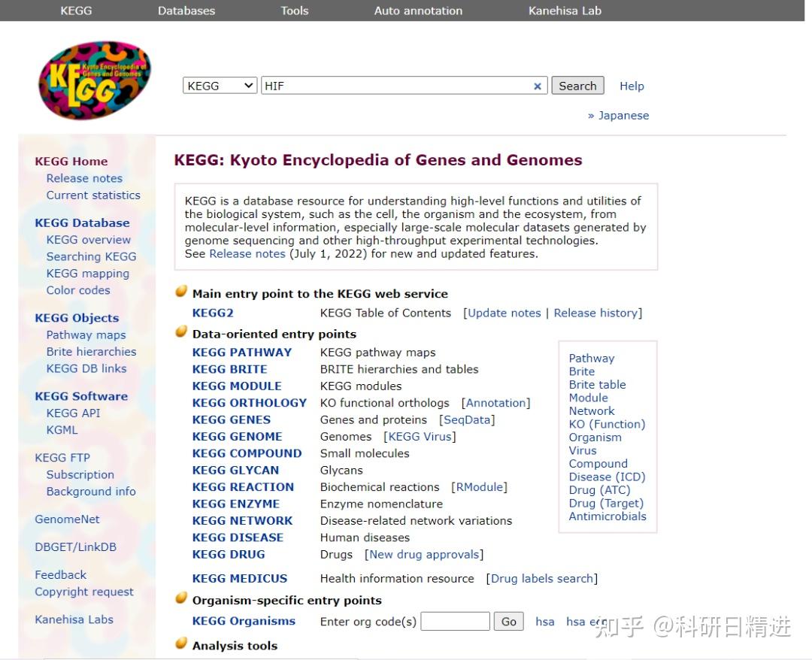This screenshot has width=812, height=660.
Task: Open Color codes link
Action: click(78, 290)
